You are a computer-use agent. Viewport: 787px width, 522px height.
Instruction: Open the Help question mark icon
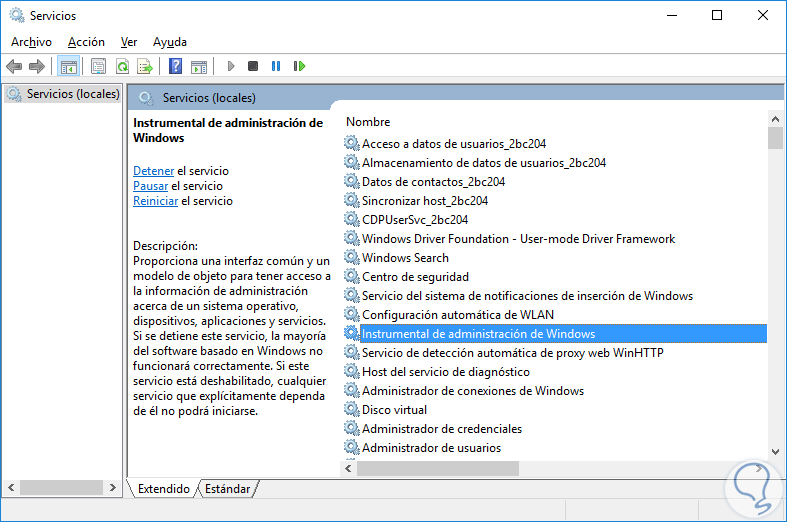coord(175,66)
